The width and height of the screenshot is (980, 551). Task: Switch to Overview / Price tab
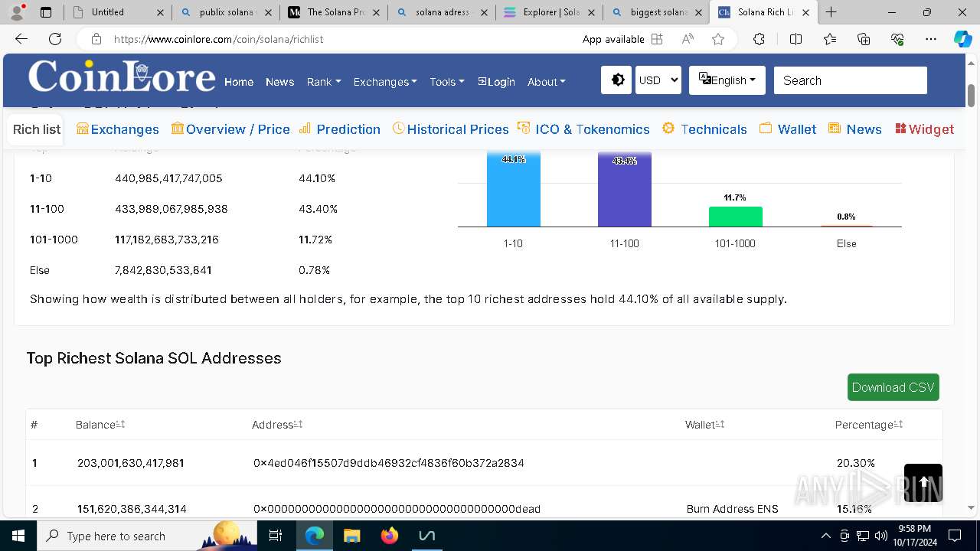click(230, 129)
